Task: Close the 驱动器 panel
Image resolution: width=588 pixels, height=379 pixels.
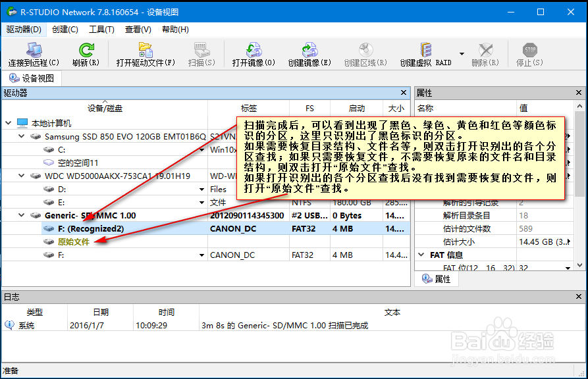Action: [x=404, y=93]
